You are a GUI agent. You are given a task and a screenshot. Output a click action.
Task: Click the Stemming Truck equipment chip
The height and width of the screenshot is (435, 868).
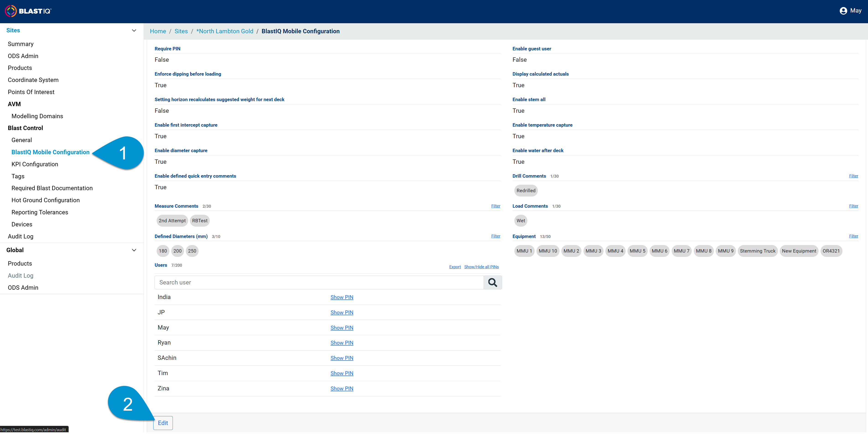[757, 251]
